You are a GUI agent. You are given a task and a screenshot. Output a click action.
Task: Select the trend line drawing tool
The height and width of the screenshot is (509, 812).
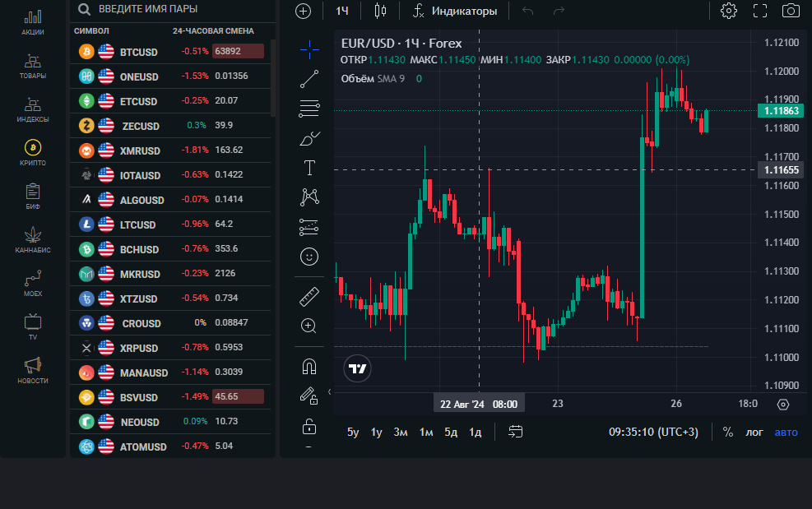[x=309, y=79]
